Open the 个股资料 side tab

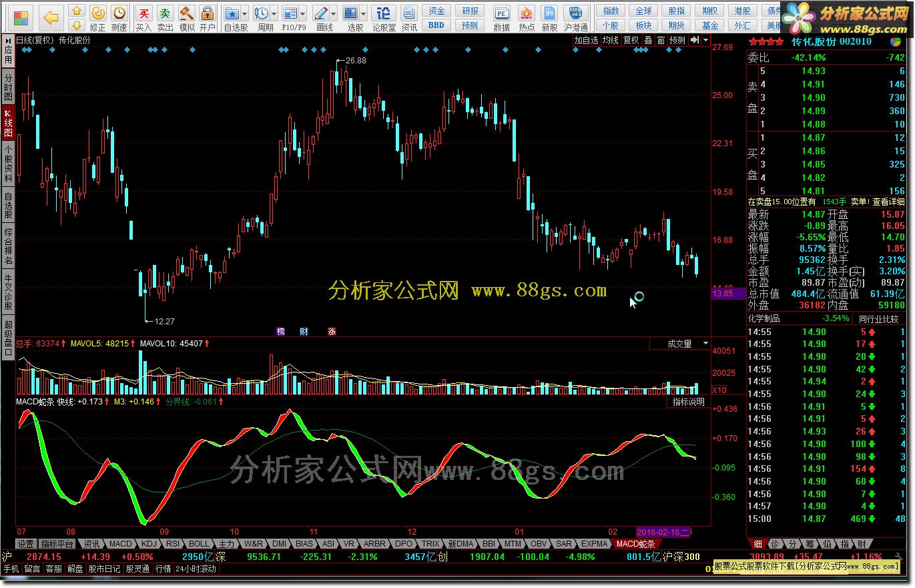8,164
